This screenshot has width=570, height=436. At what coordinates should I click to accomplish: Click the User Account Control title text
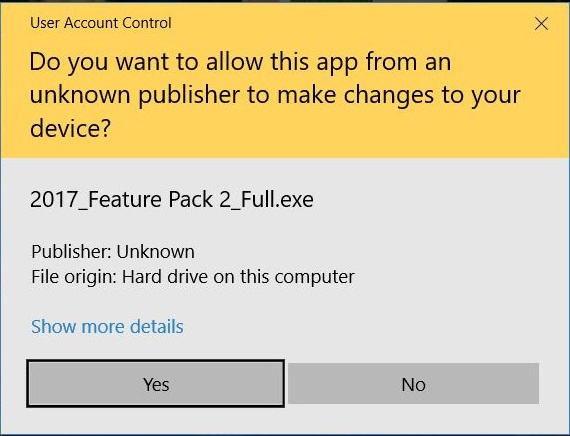(x=101, y=23)
